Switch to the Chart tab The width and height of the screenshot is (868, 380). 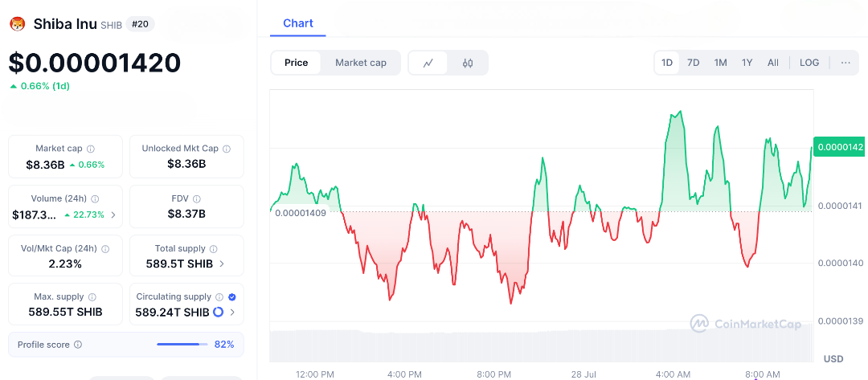click(x=298, y=23)
